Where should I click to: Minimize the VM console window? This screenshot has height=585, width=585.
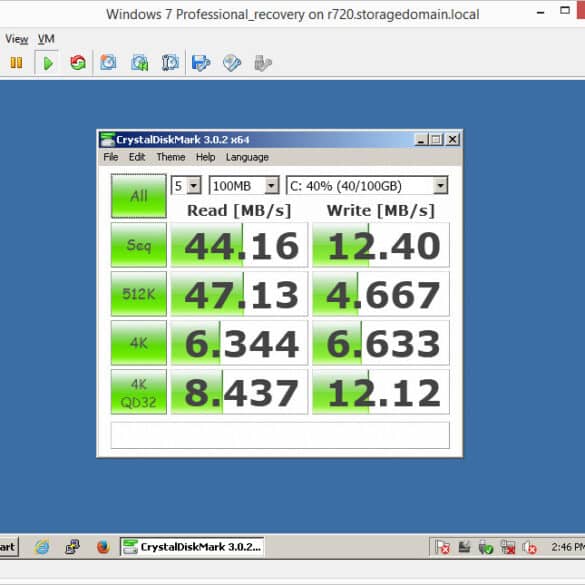pos(540,13)
